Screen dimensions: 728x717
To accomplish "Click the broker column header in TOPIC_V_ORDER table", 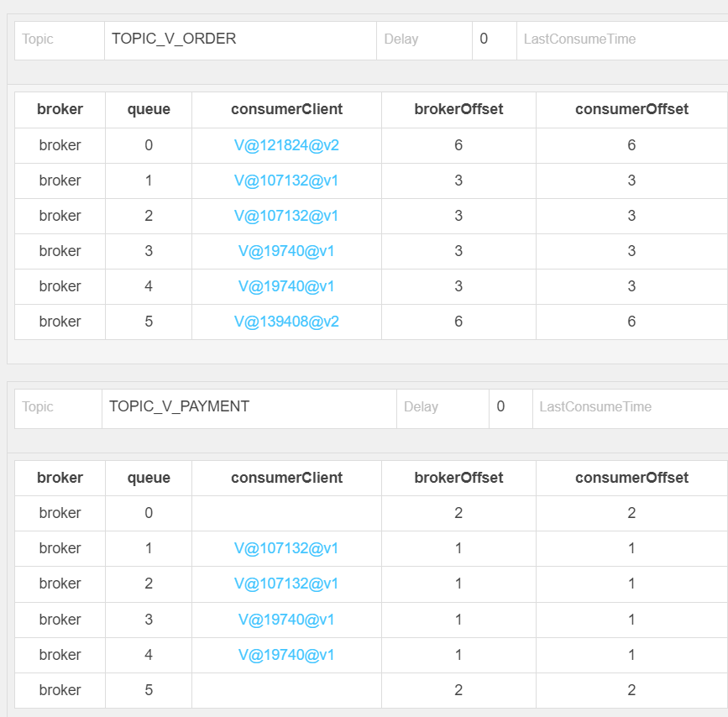I will click(x=60, y=109).
